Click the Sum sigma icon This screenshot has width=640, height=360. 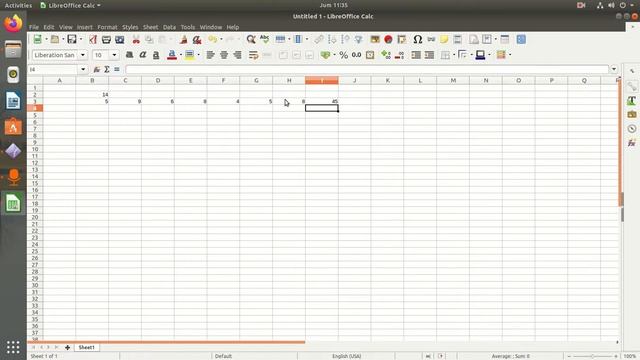tap(107, 69)
